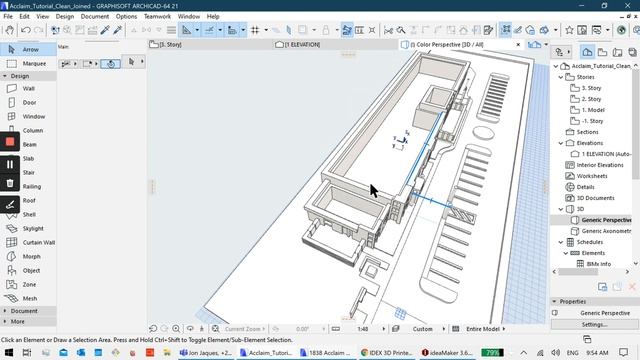Open the Windows Start button
Viewport: 640px width, 360px height.
(x=9, y=353)
